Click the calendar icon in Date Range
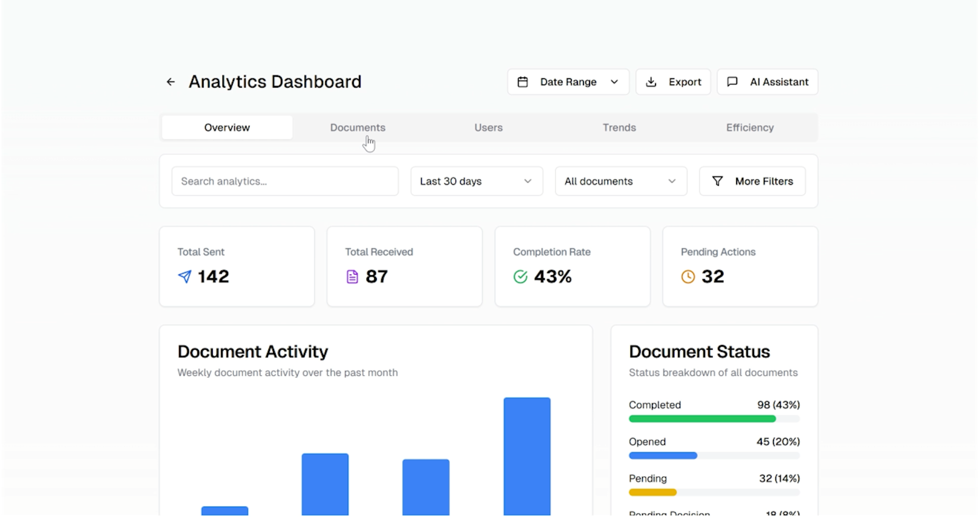The height and width of the screenshot is (517, 980). 523,82
